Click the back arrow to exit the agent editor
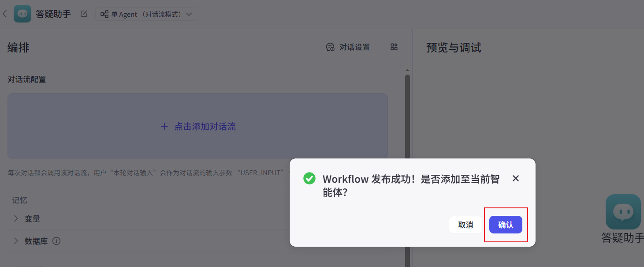 click(x=5, y=14)
